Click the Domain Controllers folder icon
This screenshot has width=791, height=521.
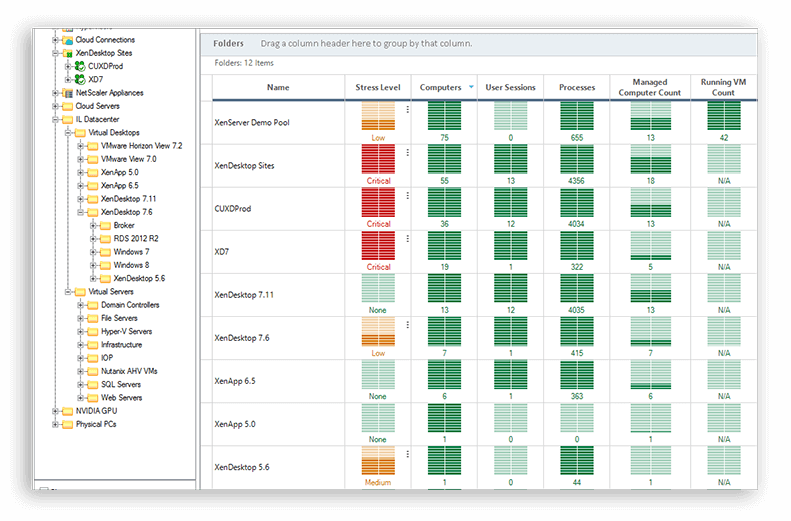(x=93, y=305)
